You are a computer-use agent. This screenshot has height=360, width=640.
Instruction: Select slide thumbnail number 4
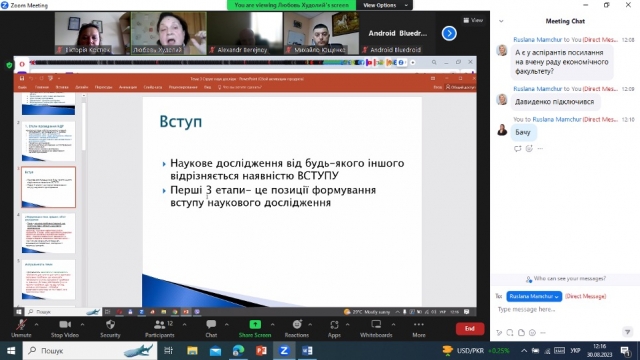pyautogui.click(x=49, y=233)
